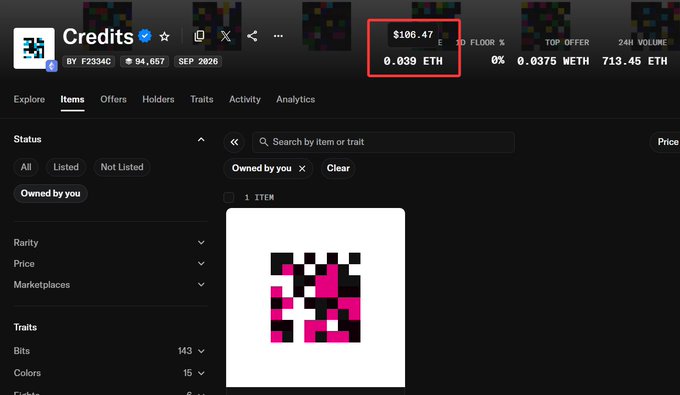
Task: Click the Ethereum chain badge on logo
Action: pyautogui.click(x=52, y=66)
